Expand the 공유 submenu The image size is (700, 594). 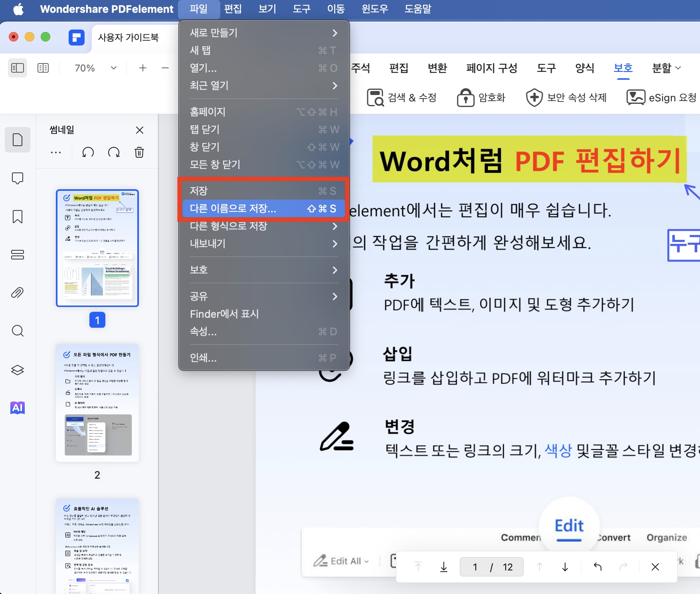(264, 296)
